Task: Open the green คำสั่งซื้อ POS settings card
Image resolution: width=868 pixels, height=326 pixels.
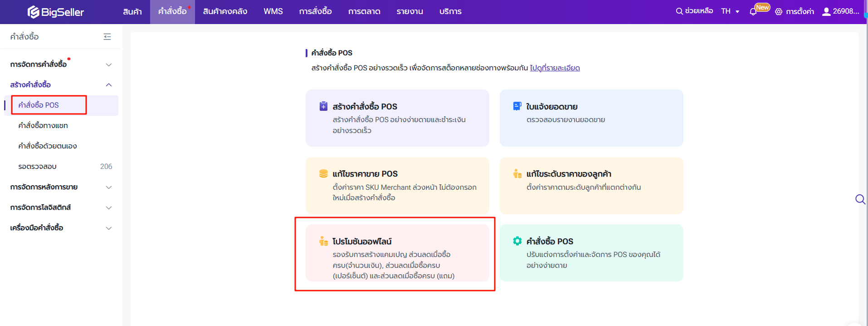Action: [x=591, y=253]
